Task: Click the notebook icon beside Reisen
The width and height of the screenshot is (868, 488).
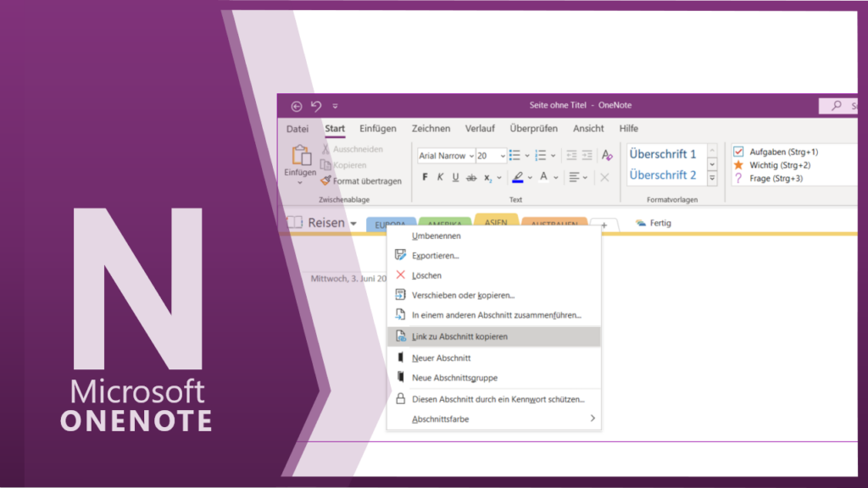Action: coord(294,223)
